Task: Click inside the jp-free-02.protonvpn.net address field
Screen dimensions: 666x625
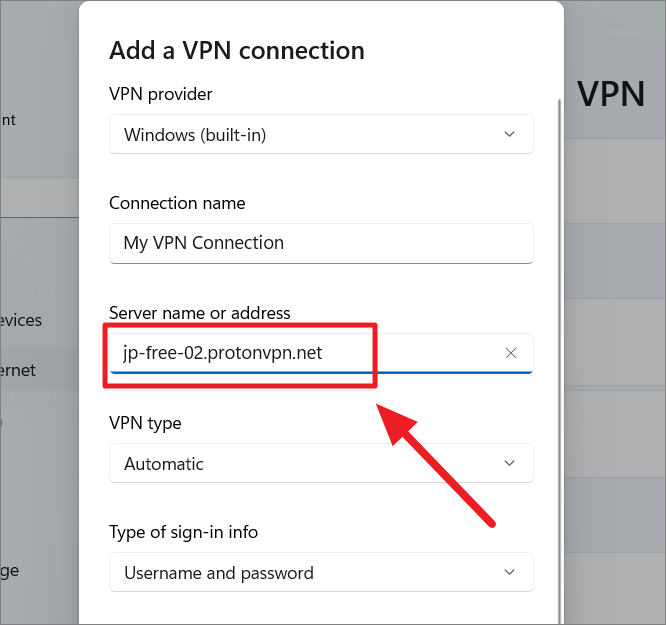Action: [x=321, y=353]
